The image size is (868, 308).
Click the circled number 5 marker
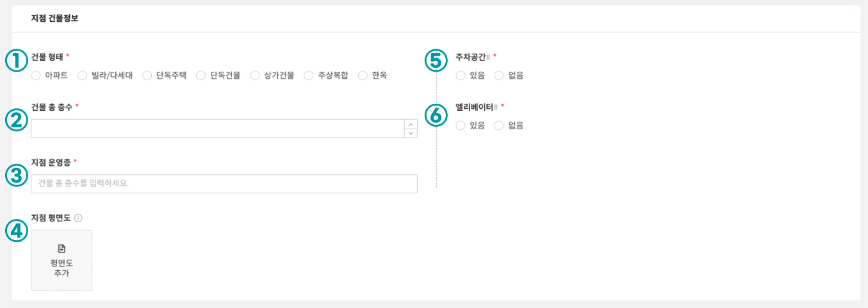tap(436, 61)
